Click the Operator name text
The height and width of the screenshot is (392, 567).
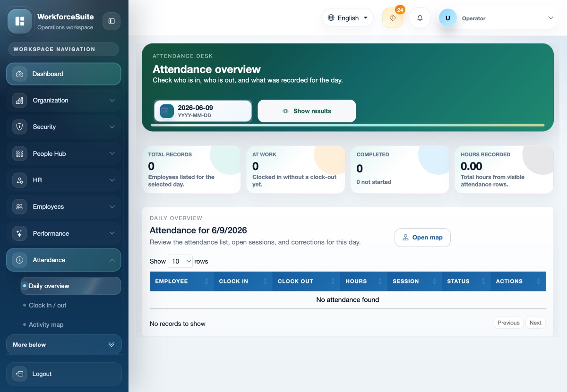coord(473,18)
